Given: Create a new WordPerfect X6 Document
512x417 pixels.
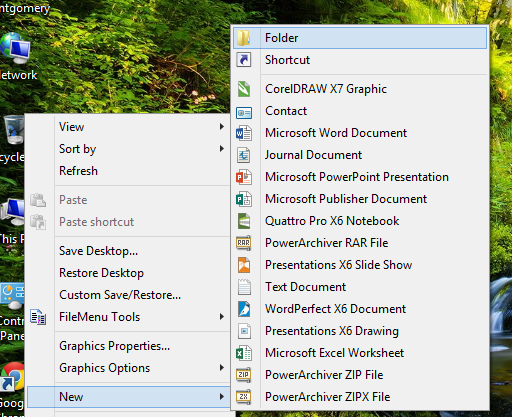Looking at the screenshot, I should click(360, 309).
